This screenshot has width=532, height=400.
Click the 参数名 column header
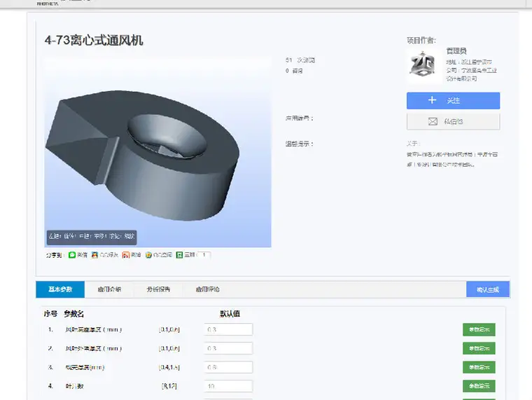tap(73, 314)
